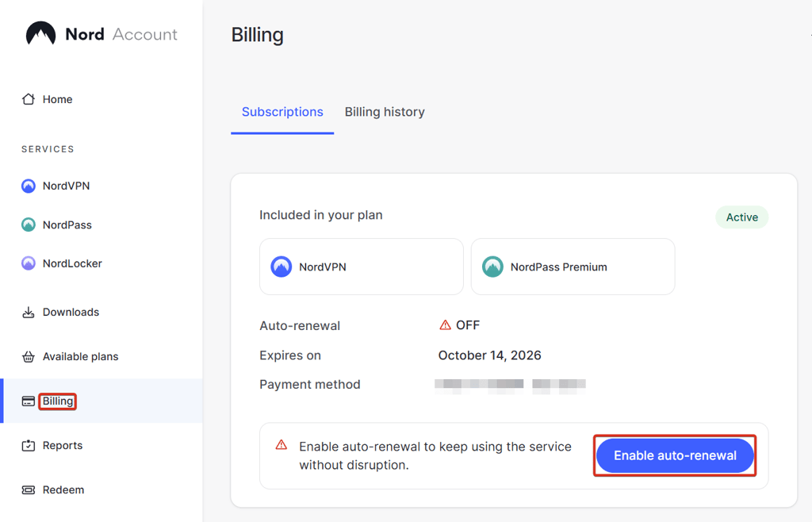Click the OFF auto-renewal status text

coord(468,325)
